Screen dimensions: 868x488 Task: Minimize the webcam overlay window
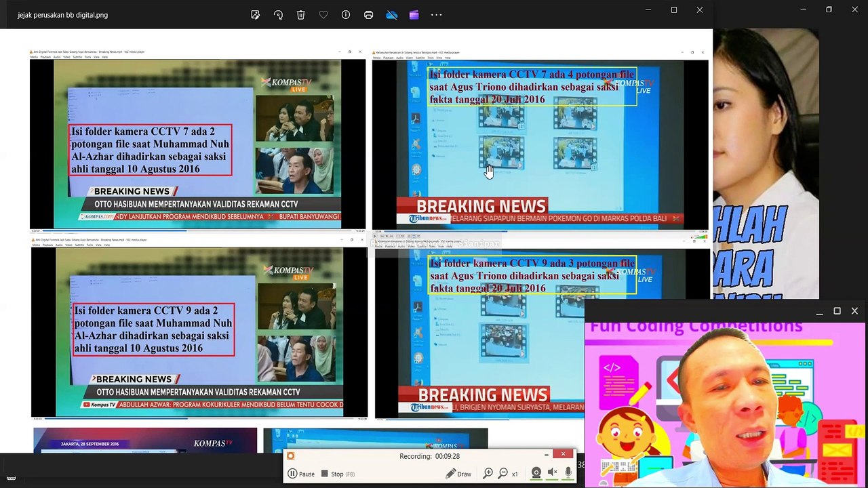click(819, 311)
